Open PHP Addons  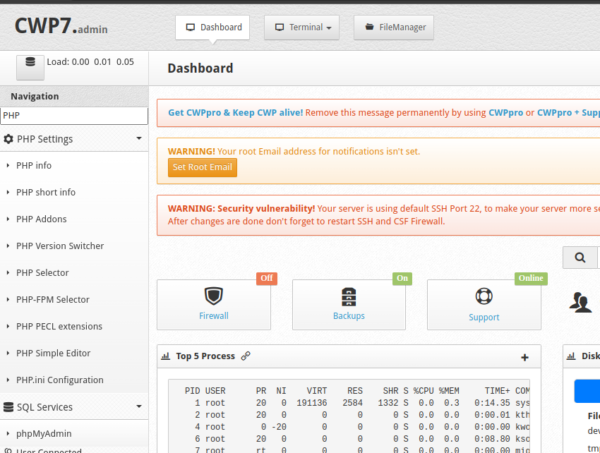pyautogui.click(x=41, y=219)
